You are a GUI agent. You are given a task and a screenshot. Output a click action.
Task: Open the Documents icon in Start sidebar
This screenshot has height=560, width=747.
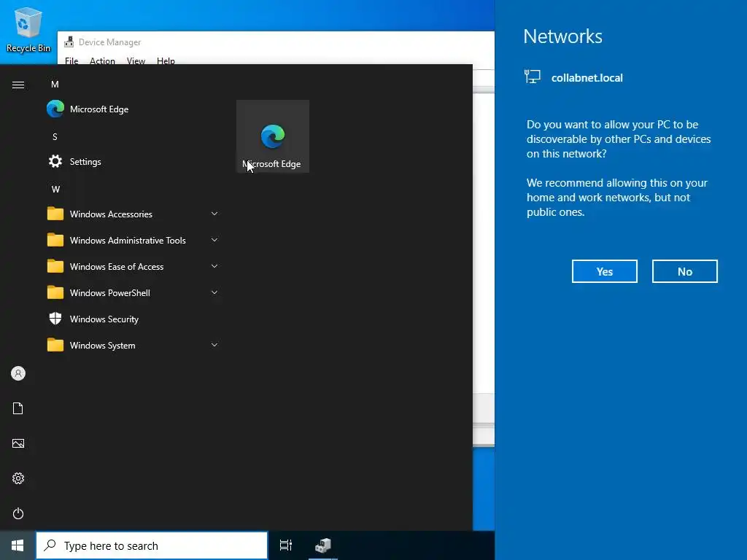click(18, 408)
